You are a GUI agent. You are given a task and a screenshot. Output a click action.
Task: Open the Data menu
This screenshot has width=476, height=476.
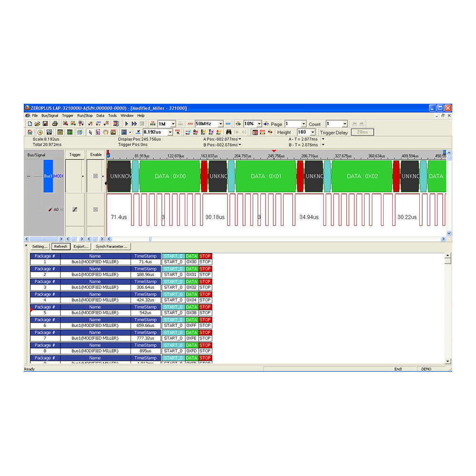pos(100,115)
